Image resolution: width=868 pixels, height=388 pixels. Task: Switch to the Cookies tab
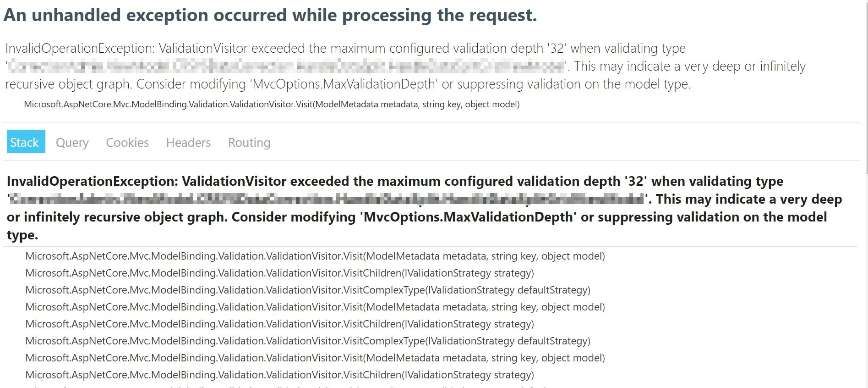(x=127, y=143)
